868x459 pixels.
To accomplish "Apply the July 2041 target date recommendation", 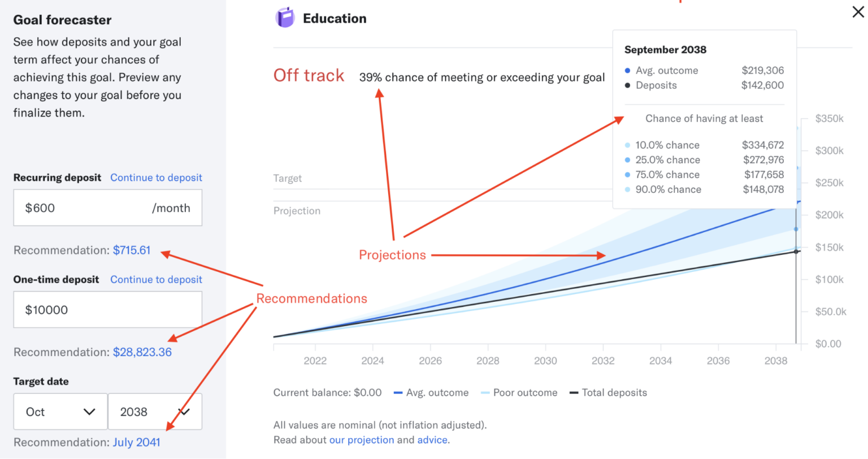I will click(136, 443).
